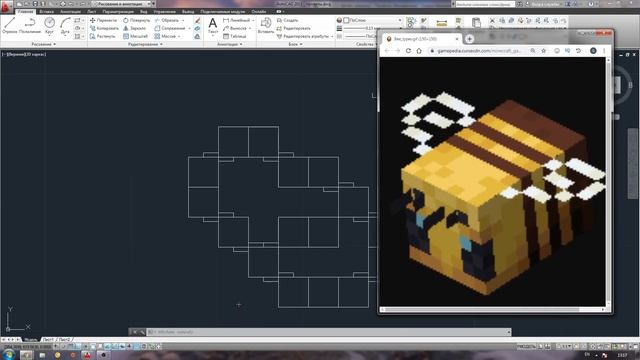Expand the Редактирование panel
Viewport: 640px width, 360px height.
click(145, 44)
